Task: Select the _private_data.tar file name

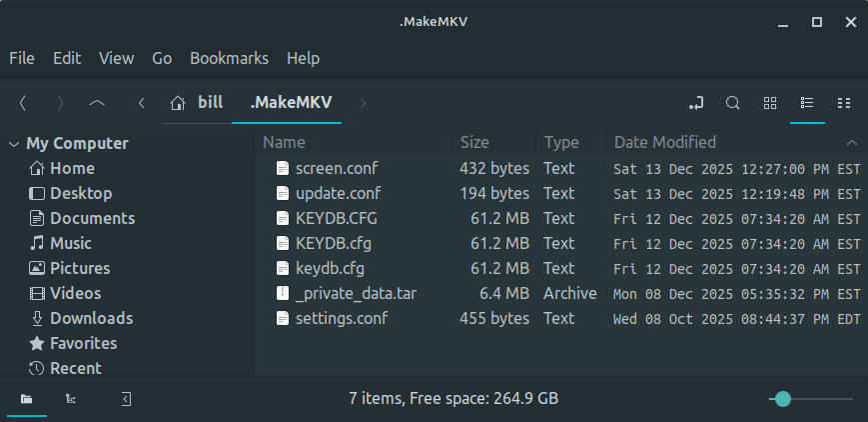Action: (x=356, y=293)
